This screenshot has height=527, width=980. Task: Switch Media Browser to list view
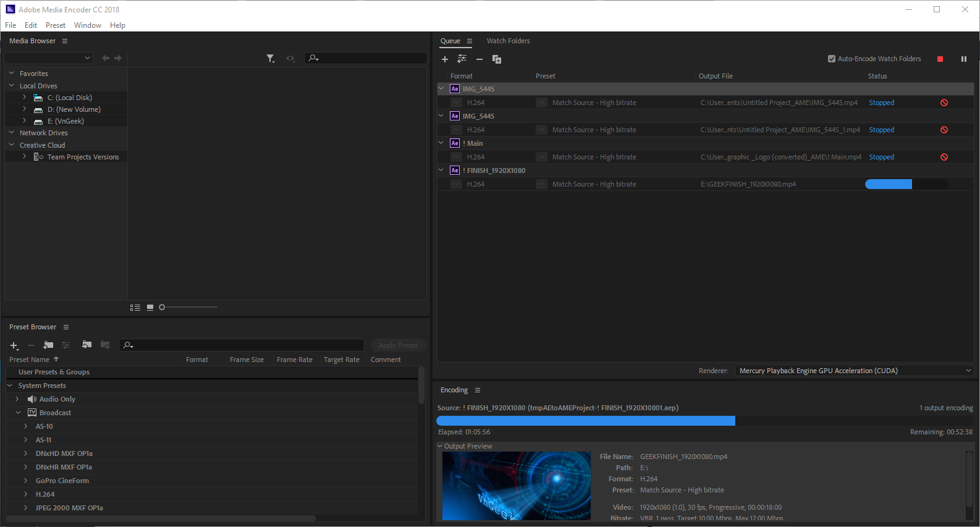tap(135, 307)
